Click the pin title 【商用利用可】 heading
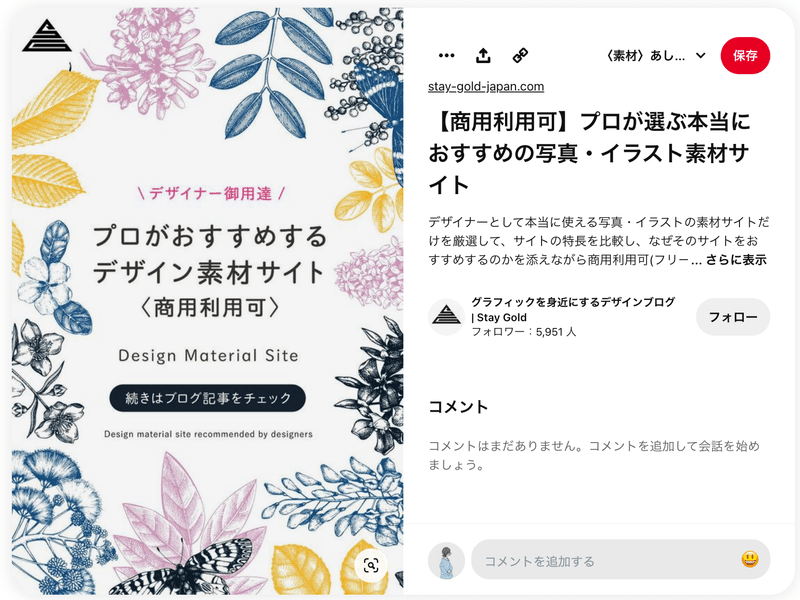 point(590,153)
